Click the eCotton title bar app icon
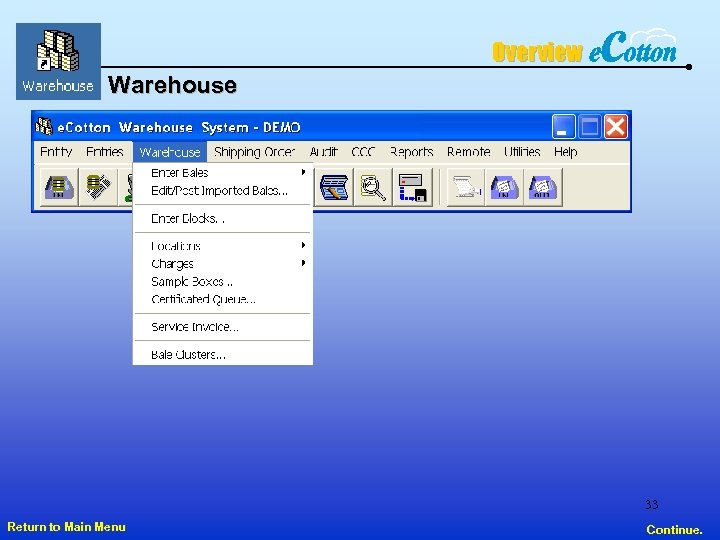 pos(44,126)
